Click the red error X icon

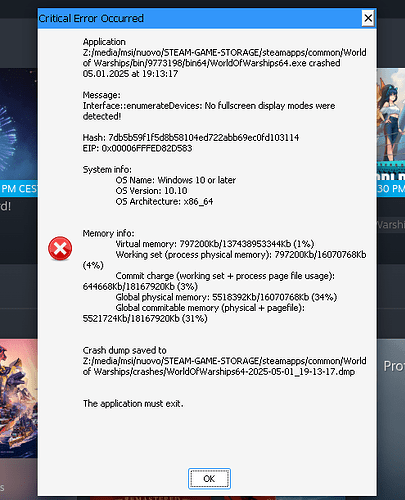60,249
